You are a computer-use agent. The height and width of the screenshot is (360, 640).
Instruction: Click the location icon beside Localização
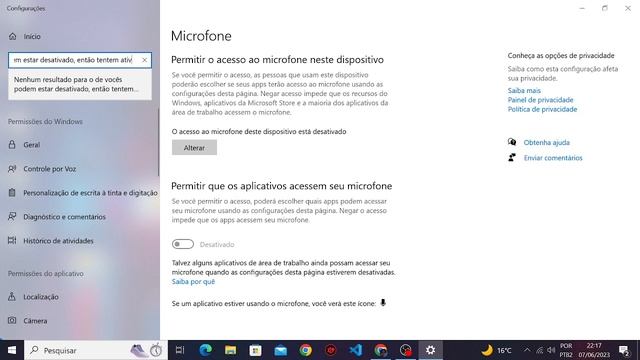12,296
